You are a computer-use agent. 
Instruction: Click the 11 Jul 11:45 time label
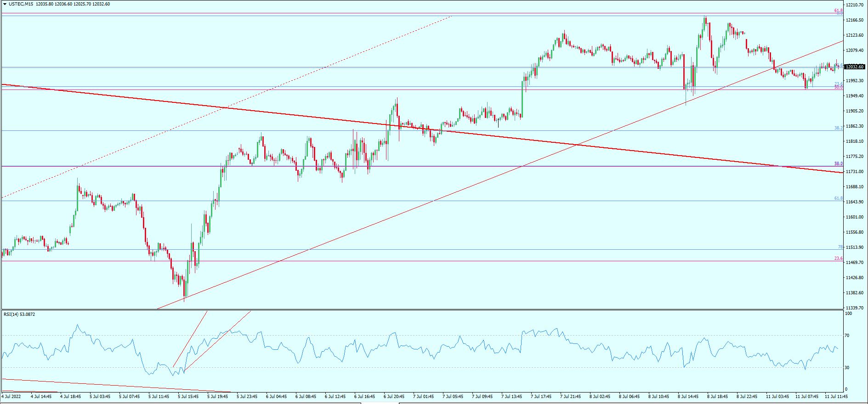(836, 396)
